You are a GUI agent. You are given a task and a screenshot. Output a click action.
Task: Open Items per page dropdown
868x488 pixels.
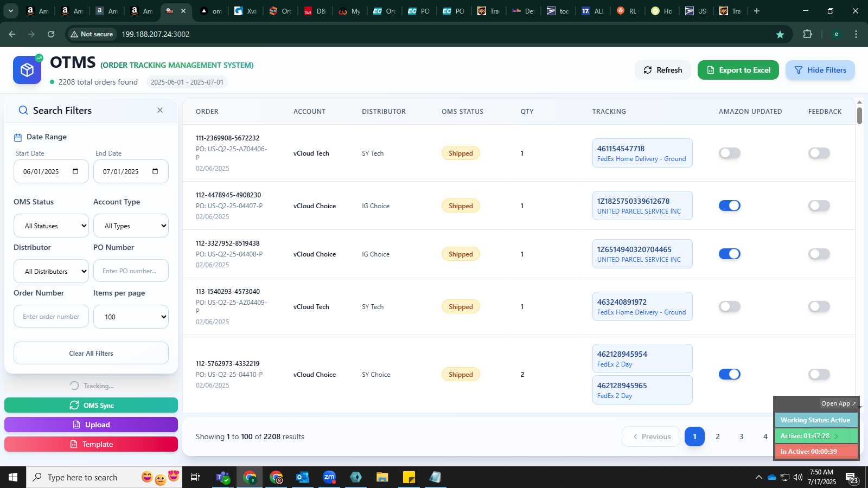pos(131,317)
